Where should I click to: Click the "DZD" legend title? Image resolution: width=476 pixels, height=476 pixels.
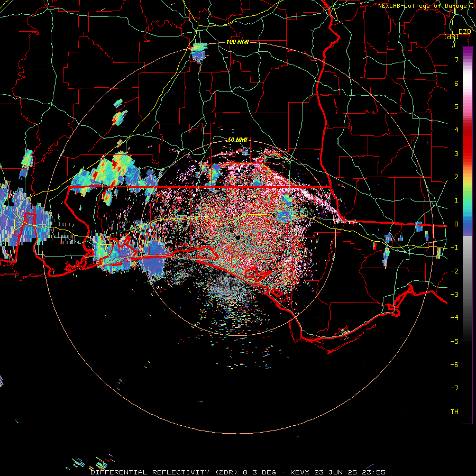click(465, 32)
